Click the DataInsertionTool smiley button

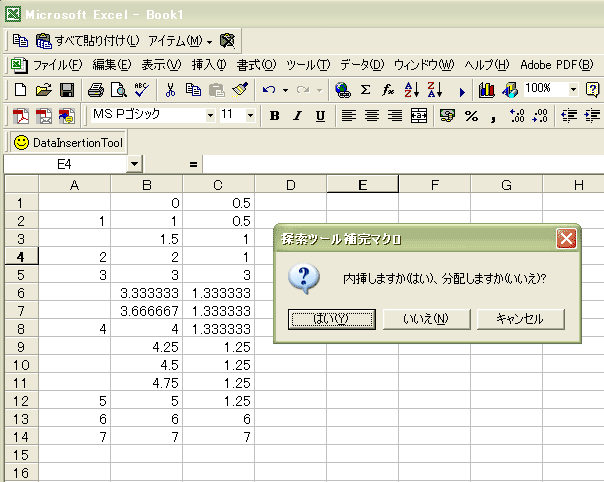pos(68,144)
